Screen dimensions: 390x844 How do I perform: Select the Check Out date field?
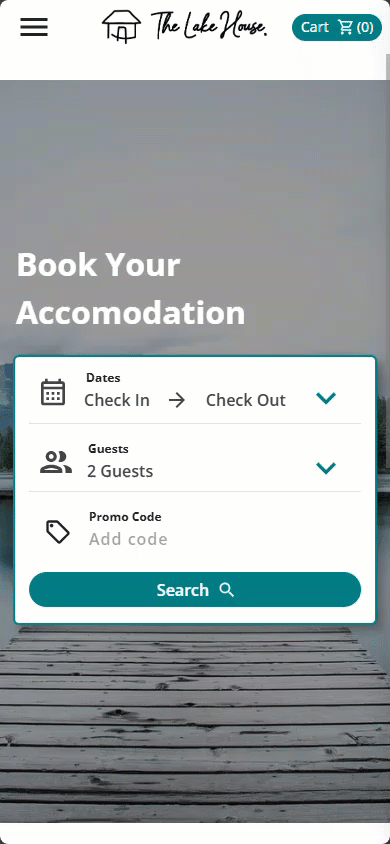pos(246,400)
